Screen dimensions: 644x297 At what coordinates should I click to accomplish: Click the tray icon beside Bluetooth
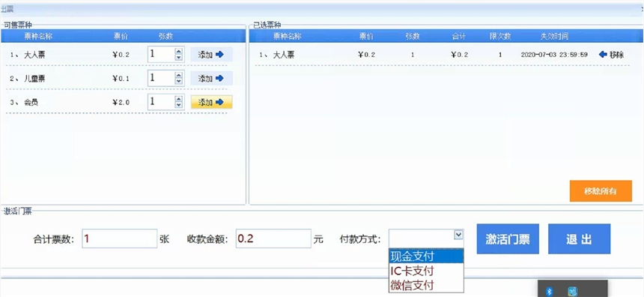click(x=573, y=292)
